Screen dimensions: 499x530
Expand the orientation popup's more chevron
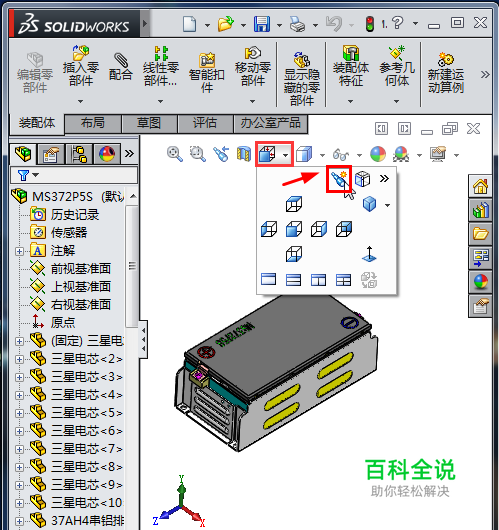384,178
